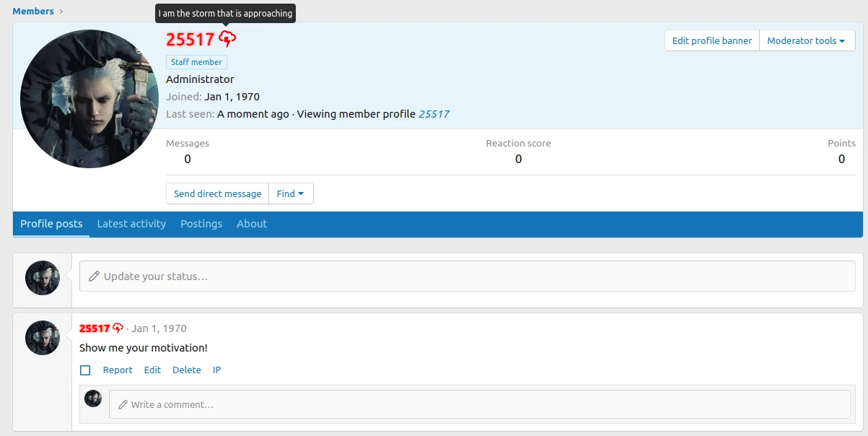Click the Members breadcrumb link

click(x=33, y=11)
